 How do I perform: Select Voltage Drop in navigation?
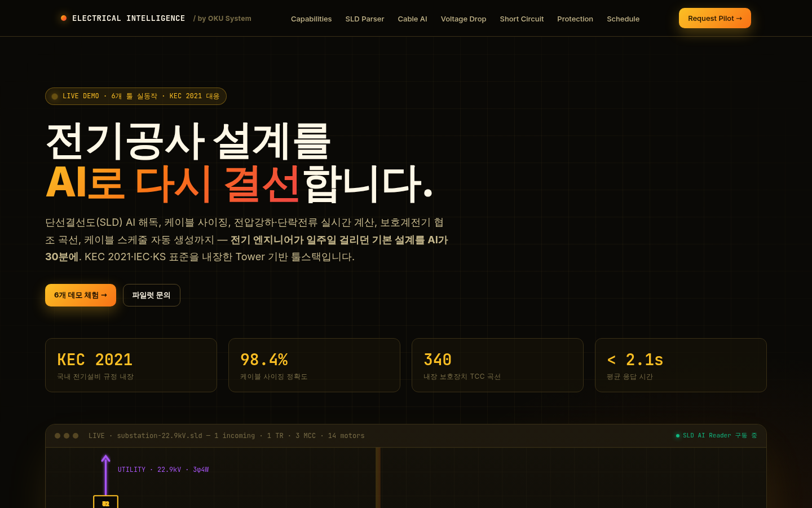point(464,19)
